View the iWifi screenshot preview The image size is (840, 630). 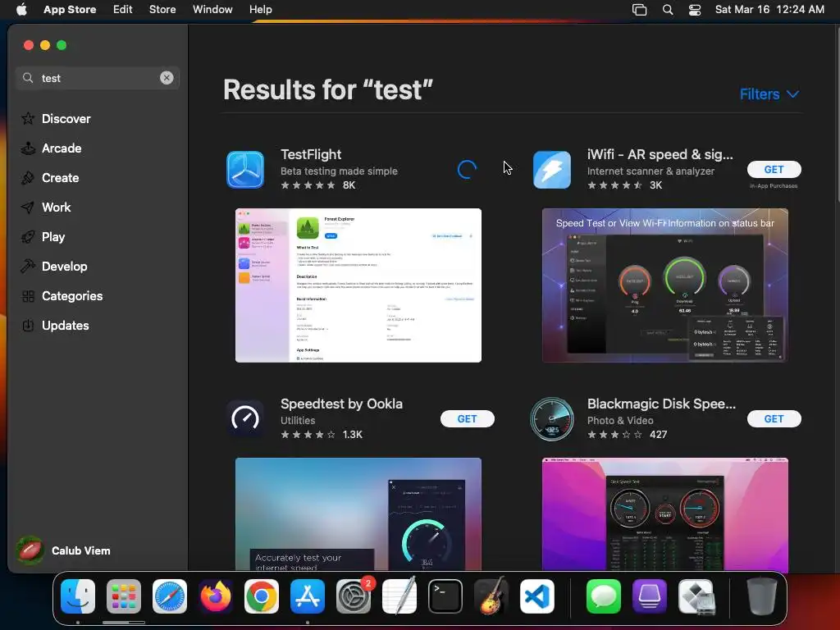664,285
